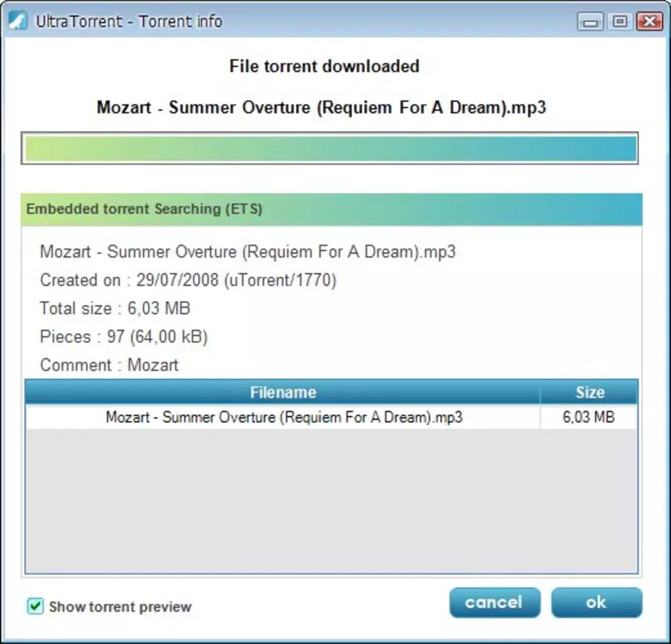Image resolution: width=671 pixels, height=644 pixels.
Task: Select the Mozart mp3 row in file table
Action: 331,417
